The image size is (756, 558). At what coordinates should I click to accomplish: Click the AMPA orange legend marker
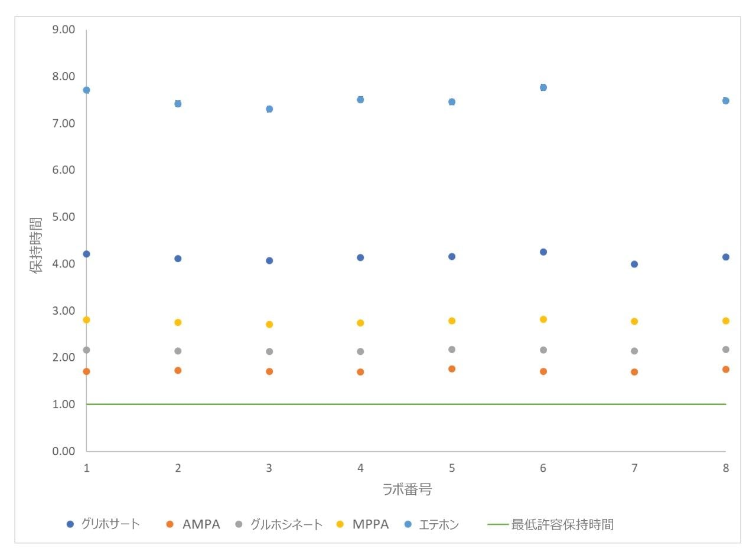pyautogui.click(x=170, y=524)
